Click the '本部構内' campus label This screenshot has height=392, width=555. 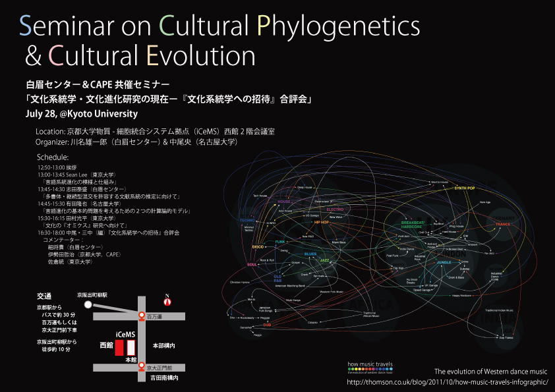[x=163, y=346]
